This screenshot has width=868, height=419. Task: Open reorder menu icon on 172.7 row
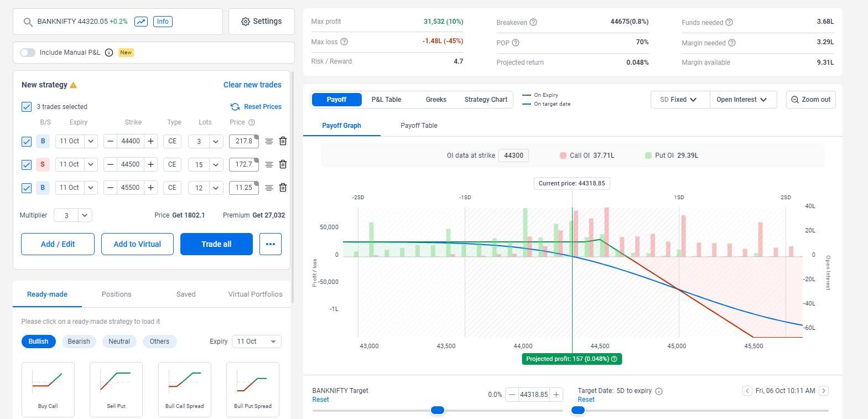269,165
